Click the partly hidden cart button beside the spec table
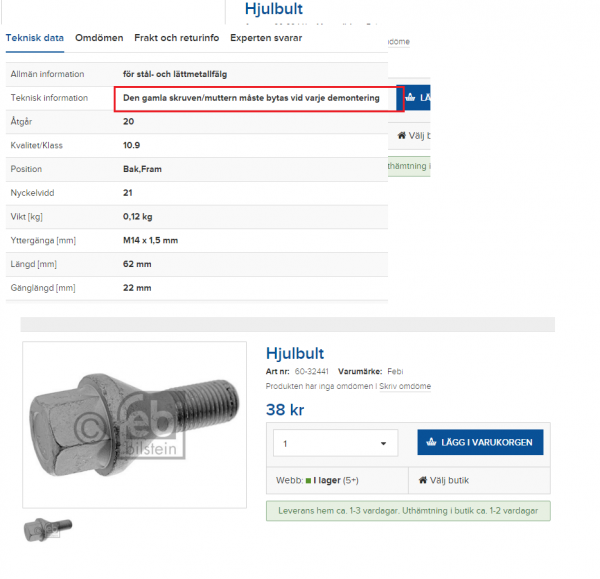Screen dimensions: 600x579 (x=418, y=98)
